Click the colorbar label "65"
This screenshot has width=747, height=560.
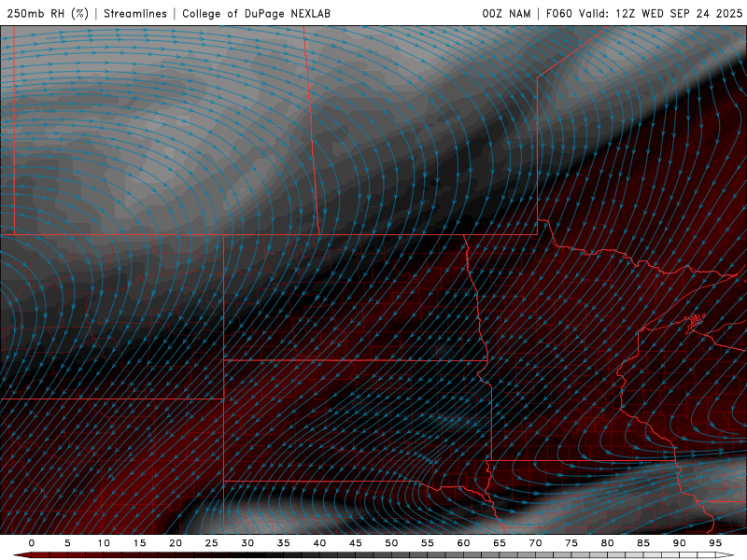[500, 543]
